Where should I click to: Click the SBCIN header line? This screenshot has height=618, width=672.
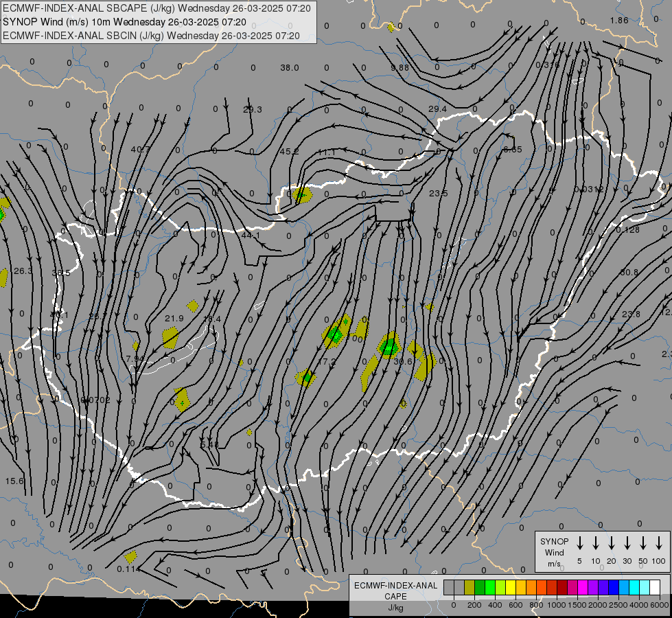[151, 36]
